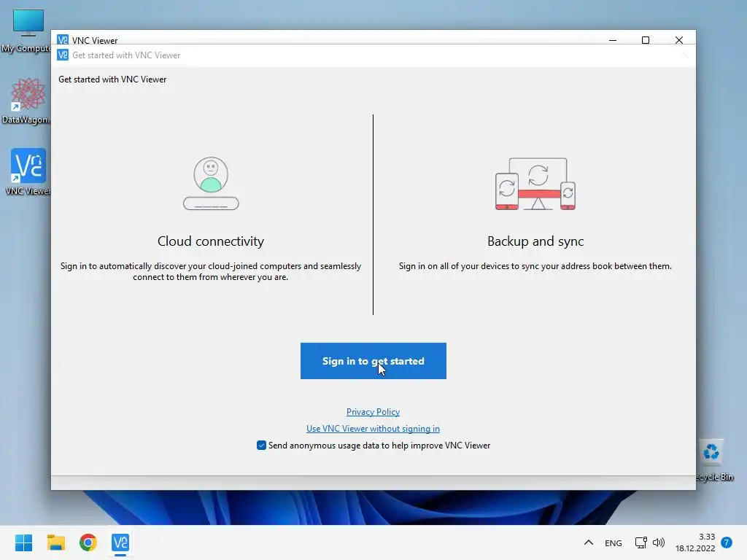Click the Sign in to get started button

pyautogui.click(x=373, y=361)
